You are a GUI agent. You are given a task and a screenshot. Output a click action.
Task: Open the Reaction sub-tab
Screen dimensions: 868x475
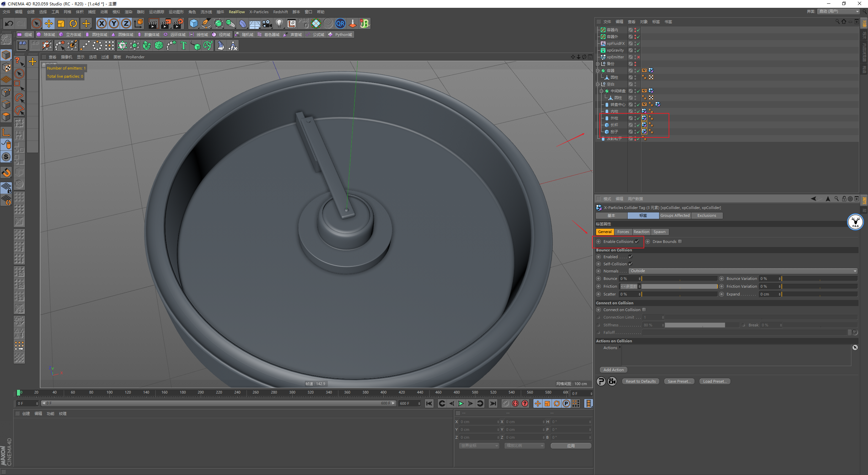tap(641, 232)
